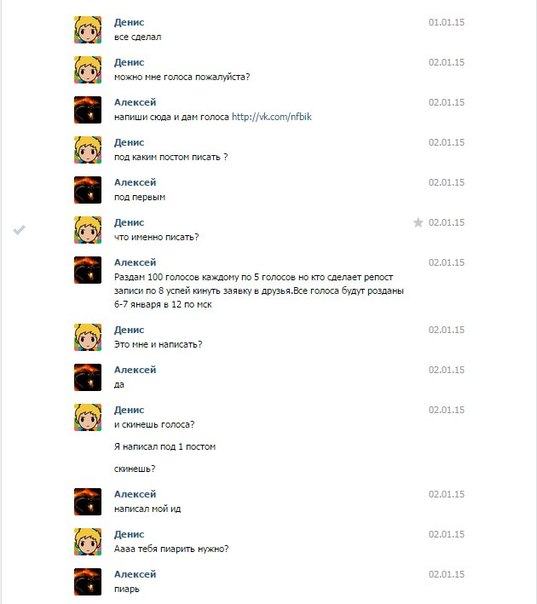The height and width of the screenshot is (604, 537).
Task: Select the message 'скинешь?'
Action: 135,469
